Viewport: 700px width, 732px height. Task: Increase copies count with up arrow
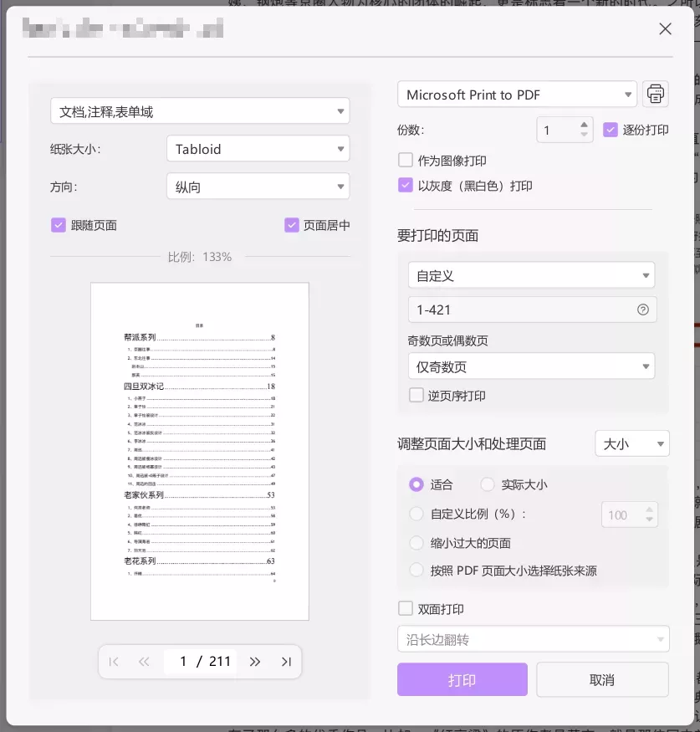point(584,125)
